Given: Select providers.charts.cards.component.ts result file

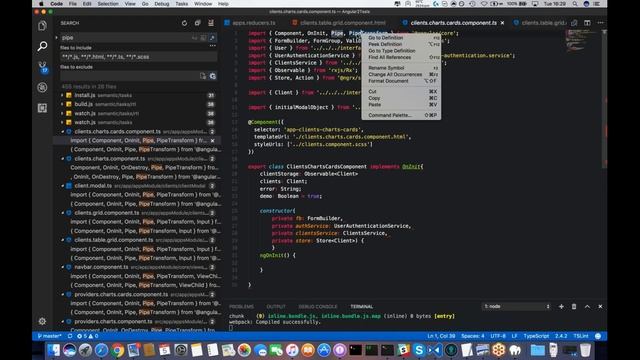Looking at the screenshot, I should (121, 294).
